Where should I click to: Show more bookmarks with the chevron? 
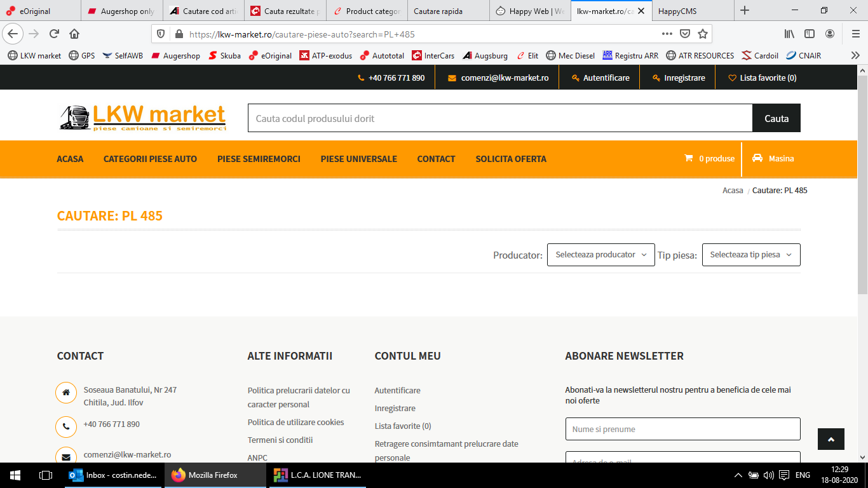coord(855,55)
